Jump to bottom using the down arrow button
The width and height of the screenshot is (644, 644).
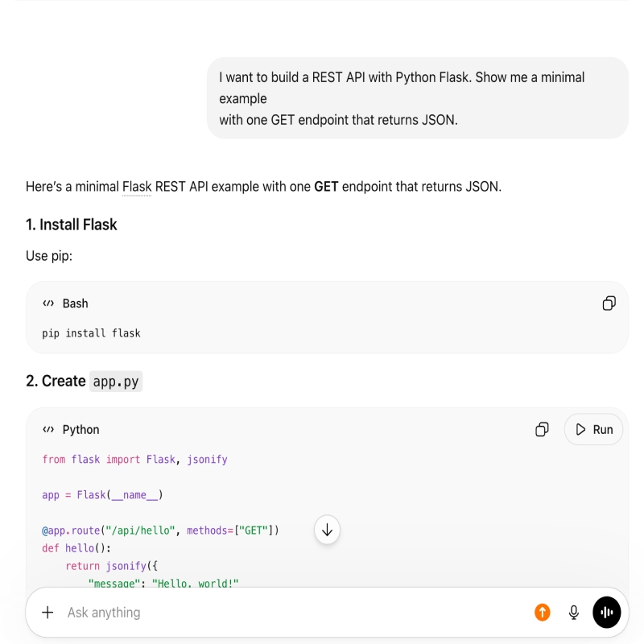point(327,530)
